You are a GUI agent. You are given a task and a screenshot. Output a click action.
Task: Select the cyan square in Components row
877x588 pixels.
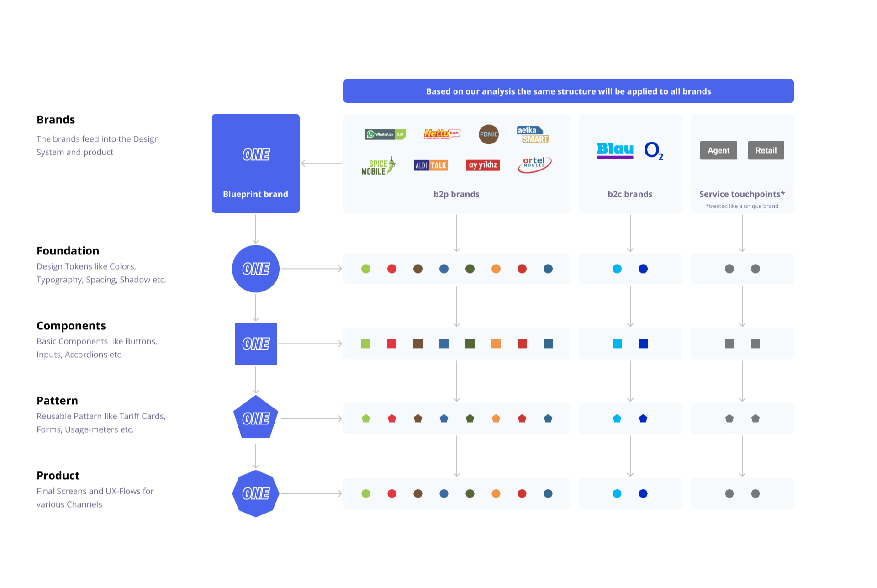617,344
